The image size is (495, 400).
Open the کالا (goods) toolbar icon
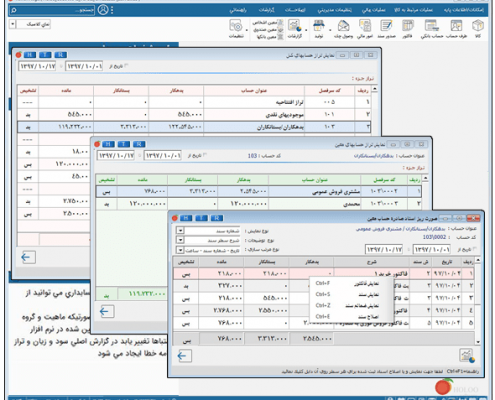[478, 29]
